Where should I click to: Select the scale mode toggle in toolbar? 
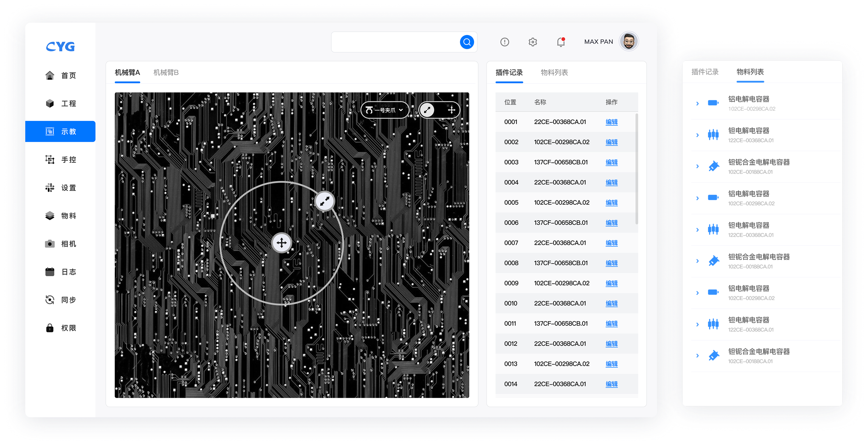click(x=427, y=110)
